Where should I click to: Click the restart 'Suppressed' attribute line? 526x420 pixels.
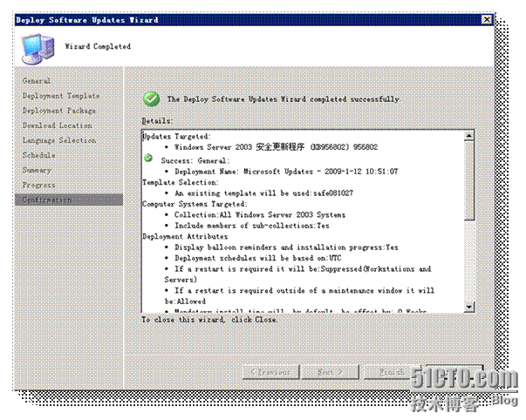(297, 274)
